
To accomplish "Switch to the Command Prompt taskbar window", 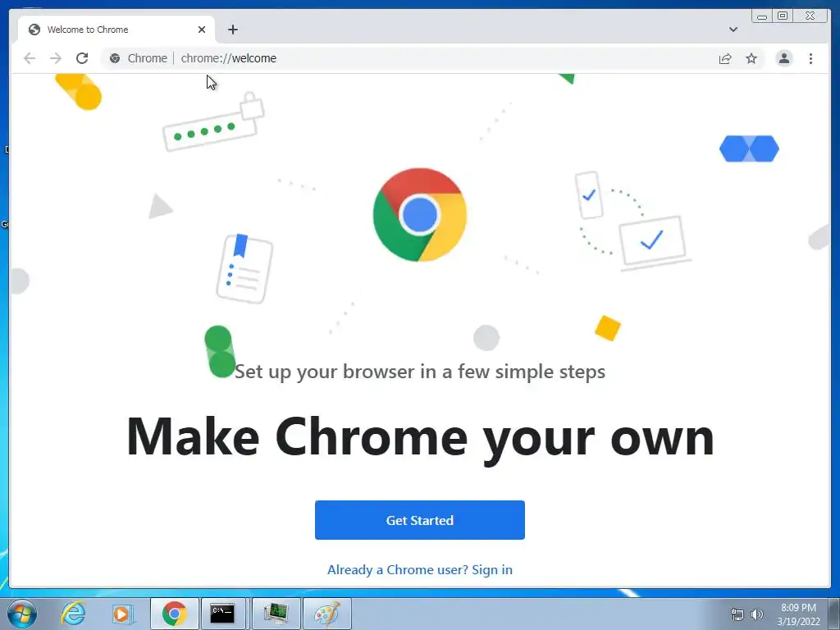I will coord(222,614).
